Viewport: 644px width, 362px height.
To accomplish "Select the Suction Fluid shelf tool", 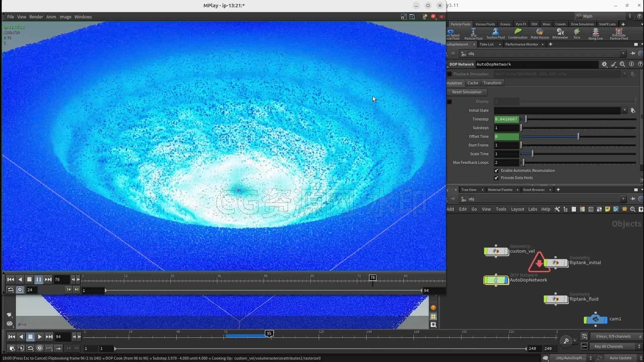I will pos(495,34).
